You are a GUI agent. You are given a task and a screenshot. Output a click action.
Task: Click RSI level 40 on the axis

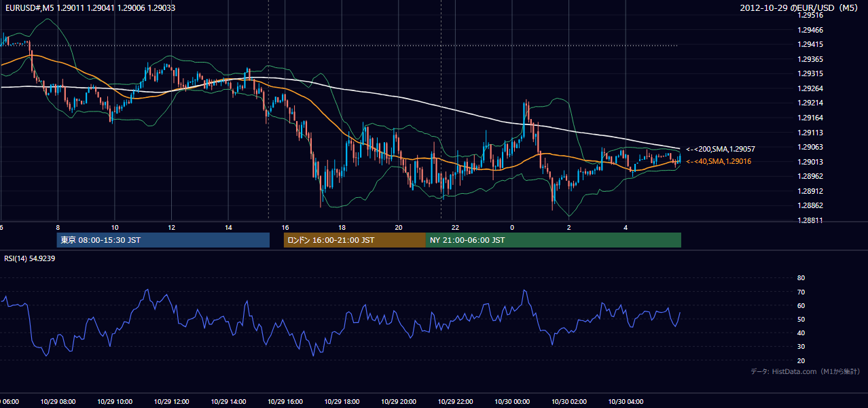(x=801, y=333)
